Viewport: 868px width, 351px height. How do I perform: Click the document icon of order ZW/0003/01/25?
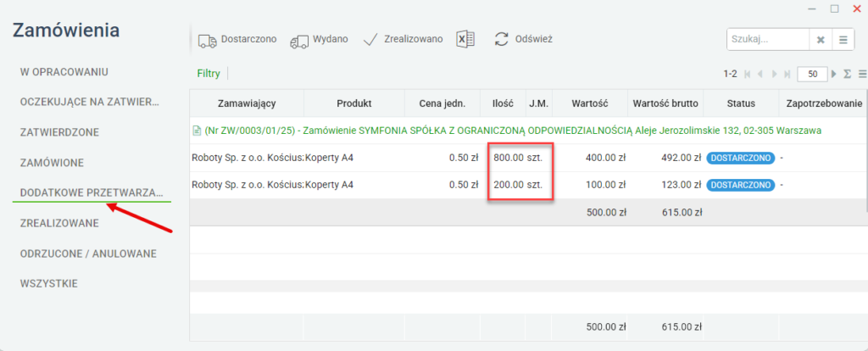tap(196, 131)
